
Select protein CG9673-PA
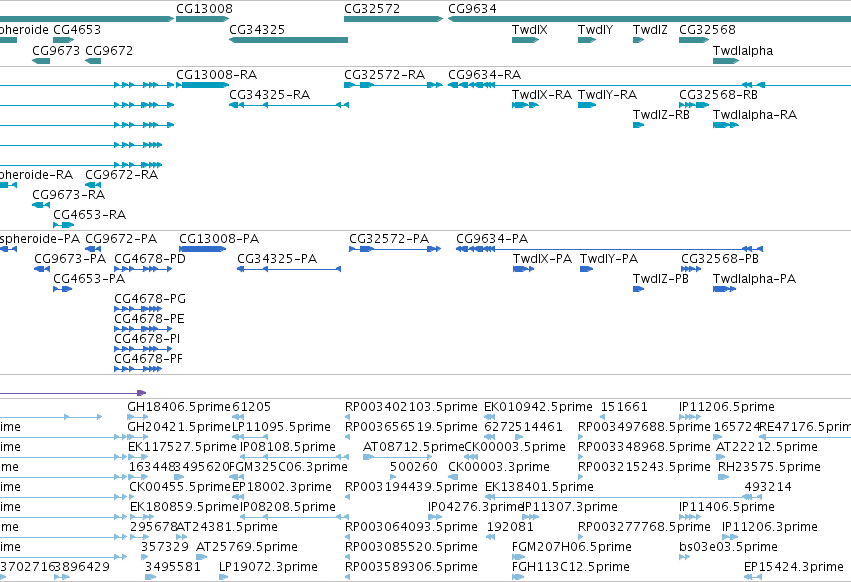42,269
